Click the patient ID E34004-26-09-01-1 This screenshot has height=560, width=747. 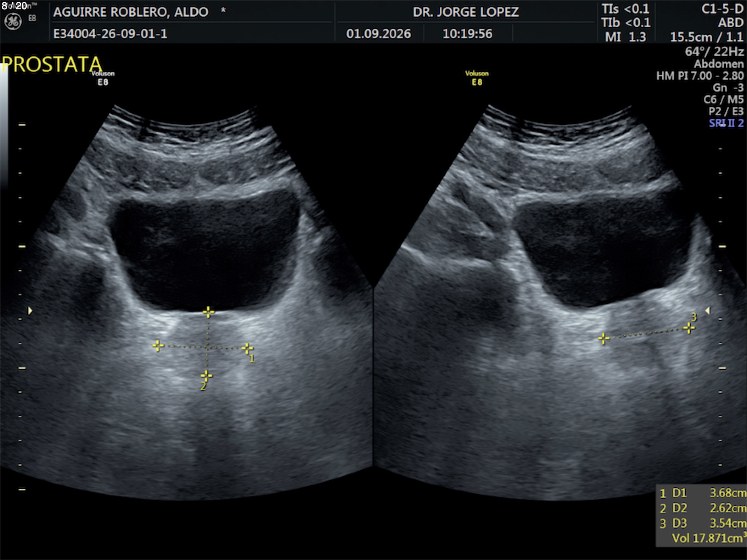(110, 34)
